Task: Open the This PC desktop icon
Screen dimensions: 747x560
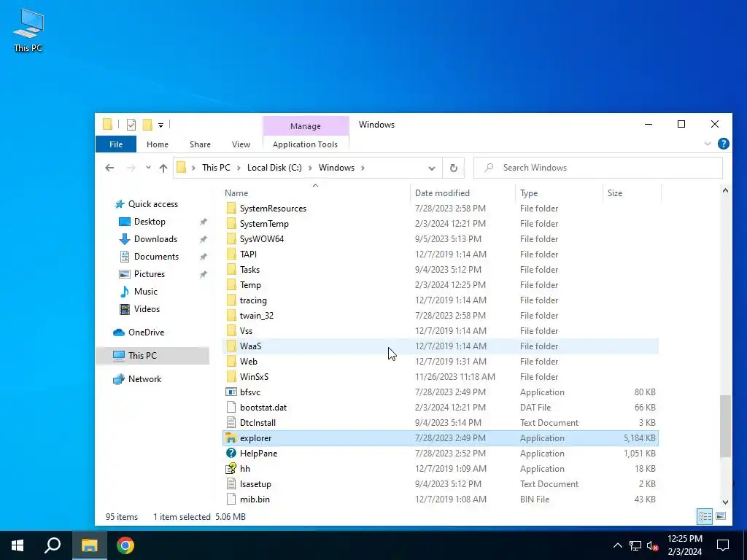Action: 28,30
